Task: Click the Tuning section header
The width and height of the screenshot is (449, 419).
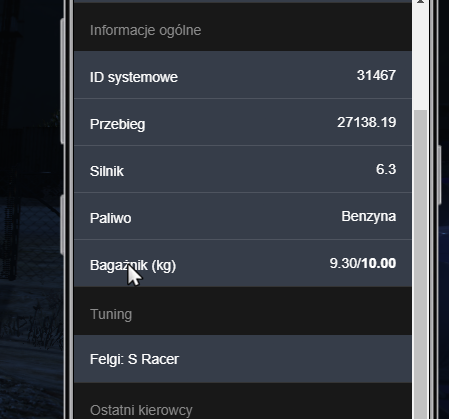Action: (111, 314)
